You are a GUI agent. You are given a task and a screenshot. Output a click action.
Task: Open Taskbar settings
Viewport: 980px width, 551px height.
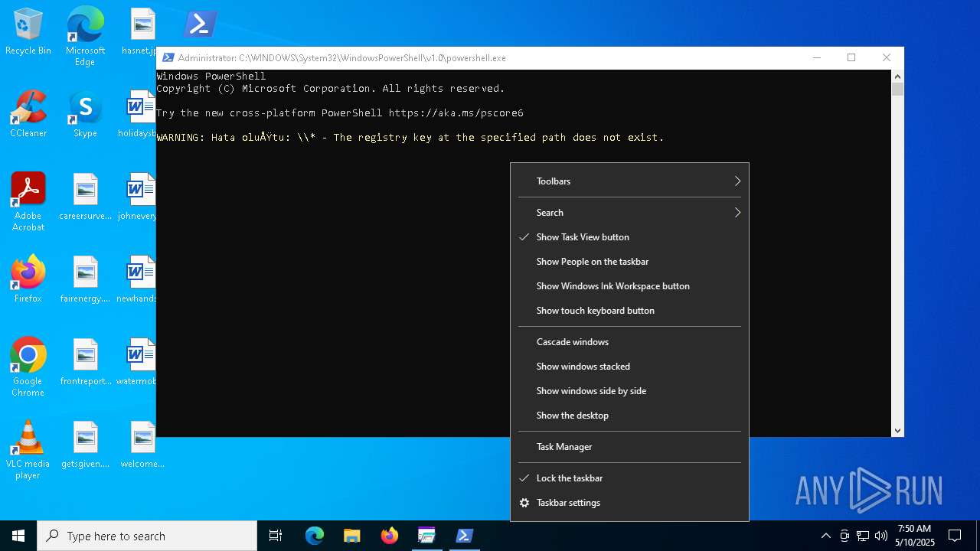point(629,503)
